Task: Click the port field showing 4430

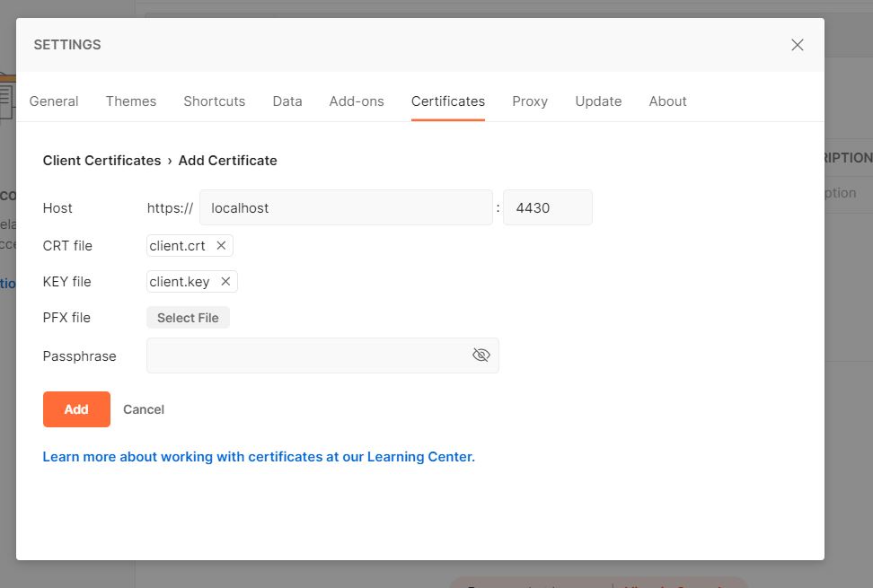Action: pos(547,206)
